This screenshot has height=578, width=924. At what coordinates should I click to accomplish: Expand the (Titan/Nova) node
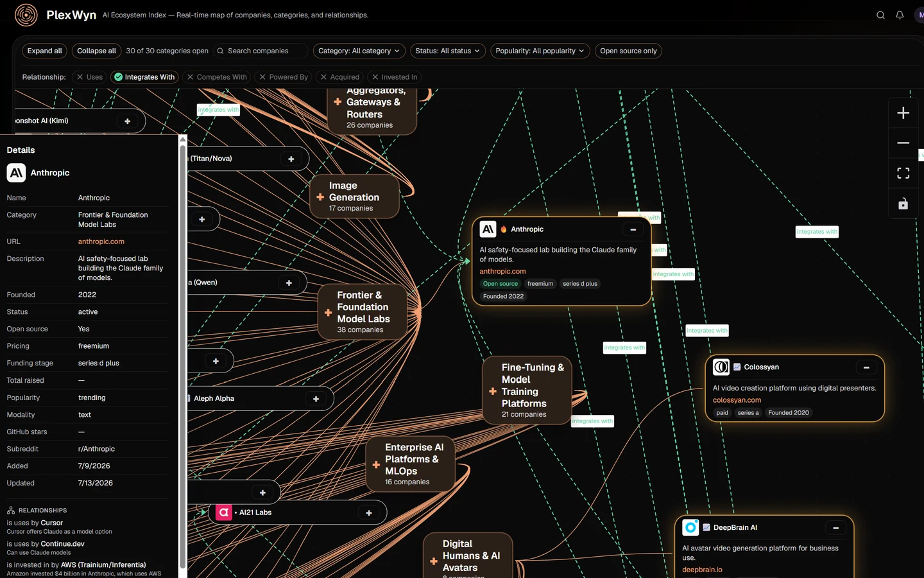coord(291,159)
